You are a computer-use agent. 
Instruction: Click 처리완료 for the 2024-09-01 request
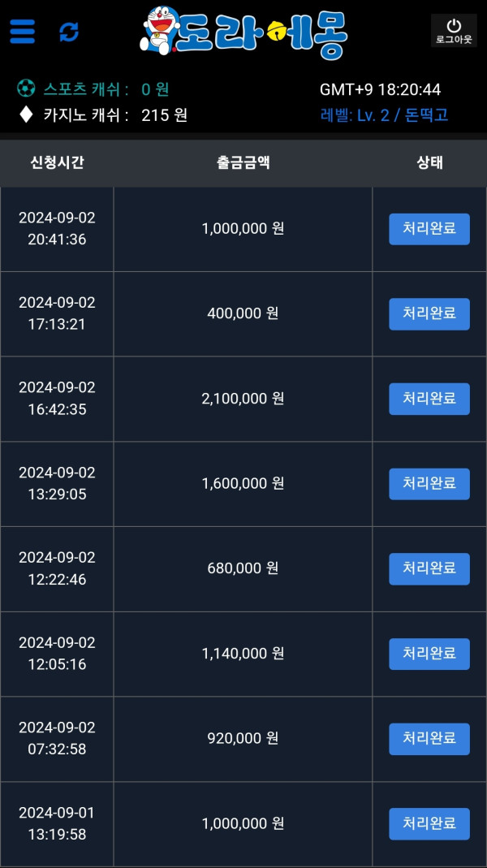pyautogui.click(x=429, y=824)
